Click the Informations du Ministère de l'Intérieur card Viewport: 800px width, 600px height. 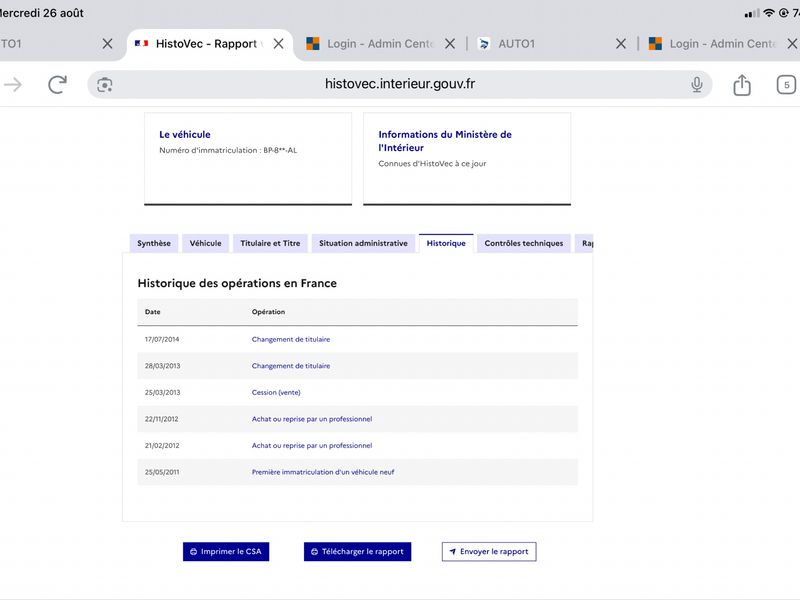click(x=467, y=159)
